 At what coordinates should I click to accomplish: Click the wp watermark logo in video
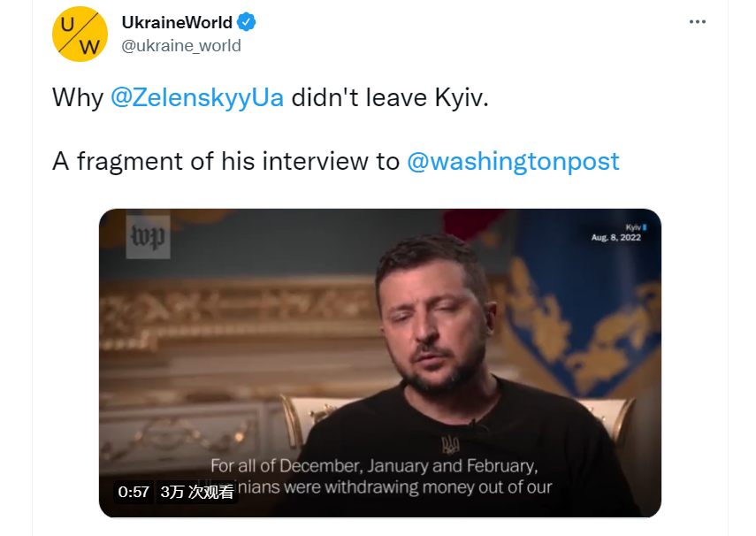click(x=148, y=237)
